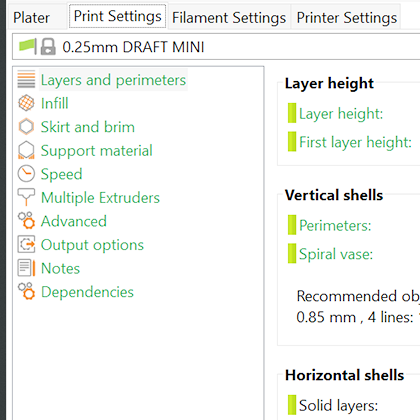Image resolution: width=420 pixels, height=420 pixels.
Task: Switch to Print Settings tab
Action: pyautogui.click(x=117, y=16)
